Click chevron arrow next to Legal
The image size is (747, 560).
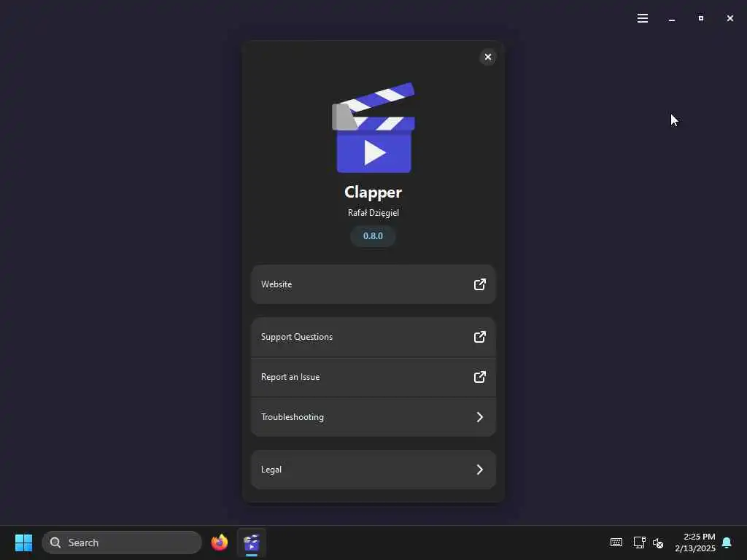pyautogui.click(x=480, y=470)
